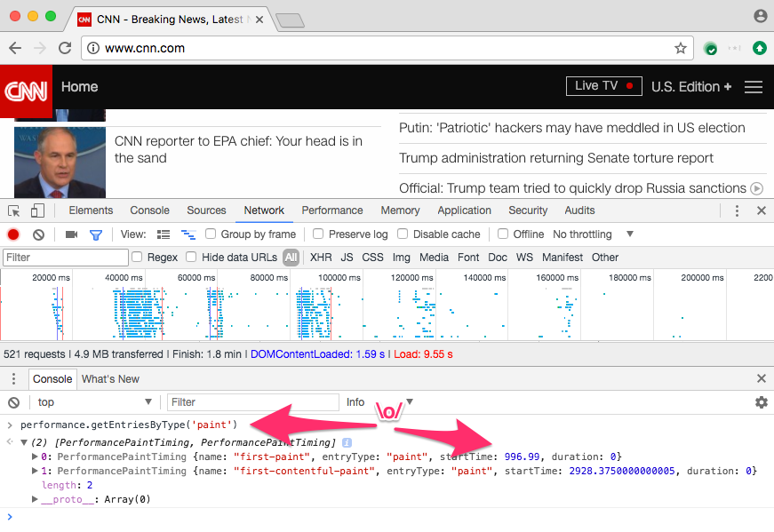Close DevTools with the X icon

click(x=762, y=210)
